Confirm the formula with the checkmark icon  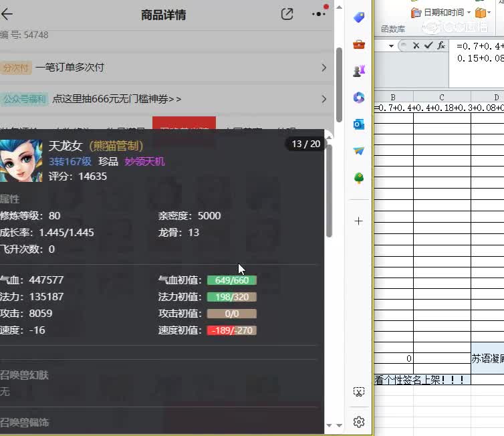[x=428, y=45]
